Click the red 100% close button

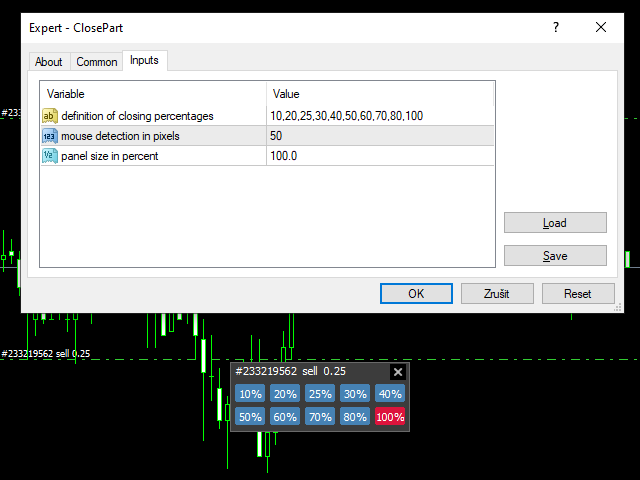(390, 417)
